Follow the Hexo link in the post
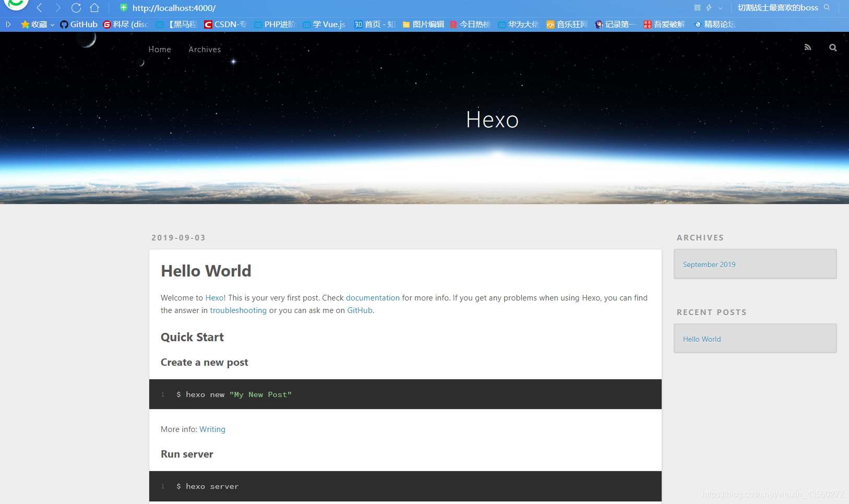This screenshot has width=849, height=504. coord(214,297)
